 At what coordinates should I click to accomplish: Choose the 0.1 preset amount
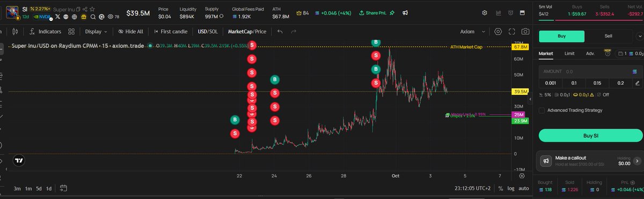click(x=574, y=83)
